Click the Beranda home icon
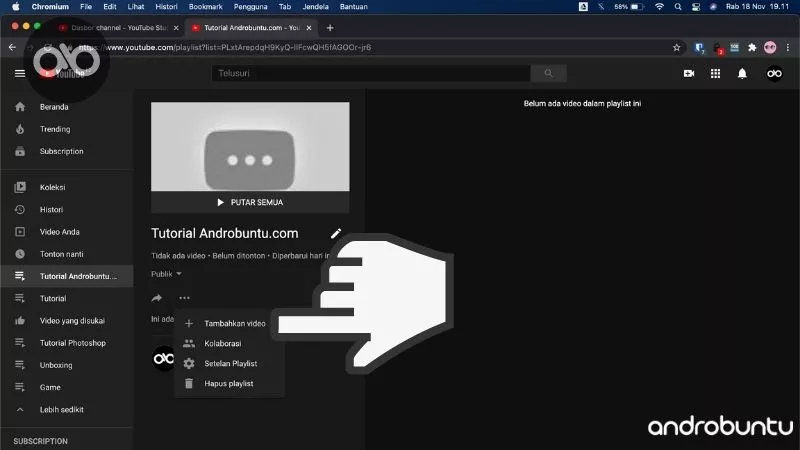Image resolution: width=800 pixels, height=450 pixels. 20,107
